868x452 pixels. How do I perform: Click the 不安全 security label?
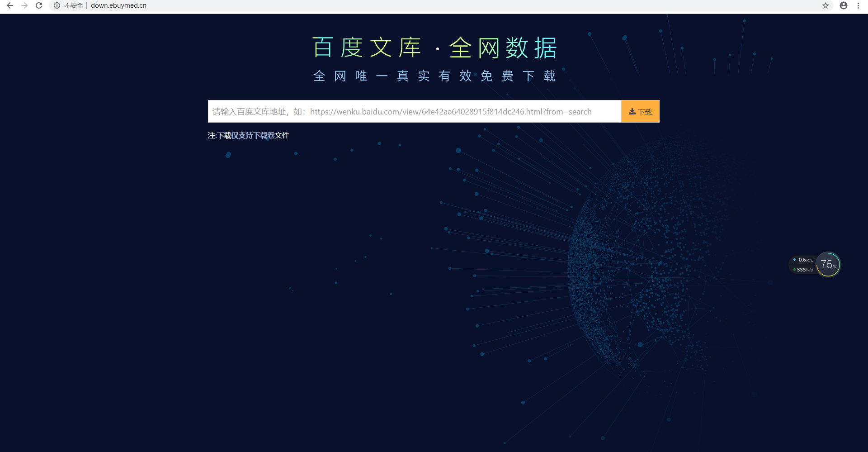coord(74,5)
